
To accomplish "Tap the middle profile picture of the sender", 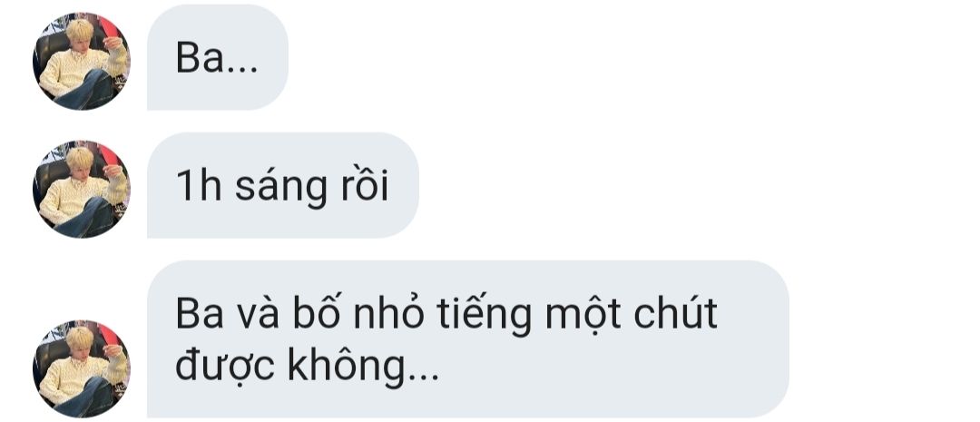I will pos(82,189).
